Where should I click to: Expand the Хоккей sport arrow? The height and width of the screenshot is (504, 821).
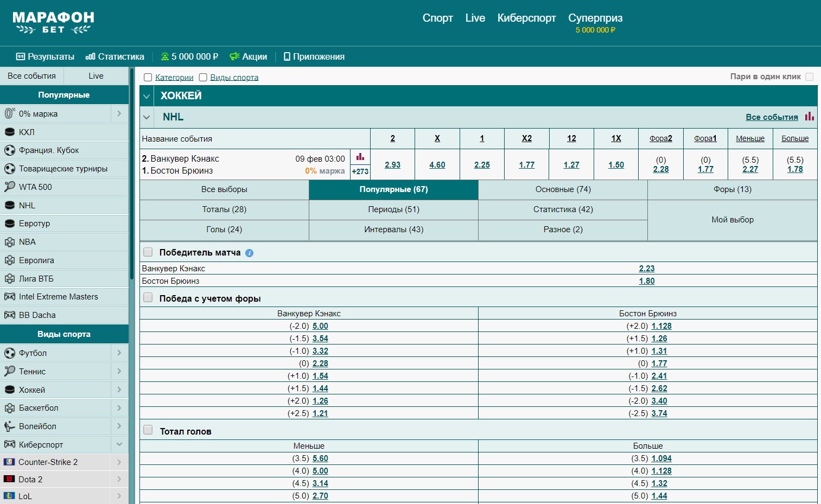pos(119,390)
